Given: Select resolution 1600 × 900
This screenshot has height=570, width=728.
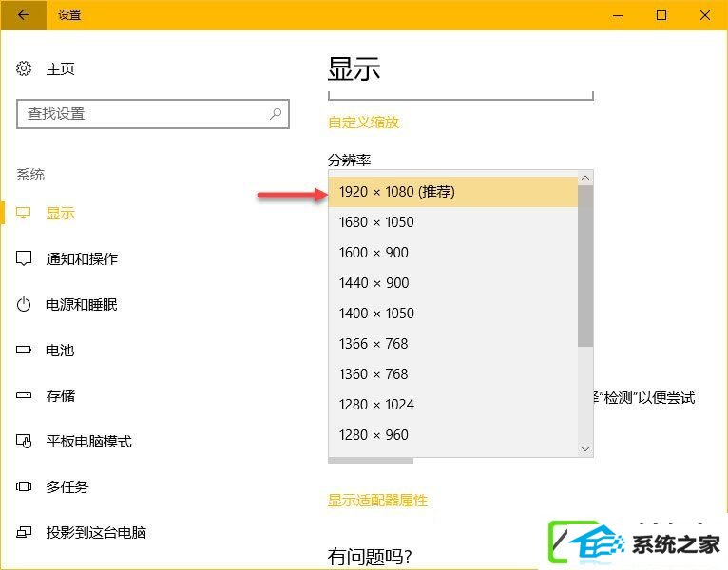Looking at the screenshot, I should [453, 253].
